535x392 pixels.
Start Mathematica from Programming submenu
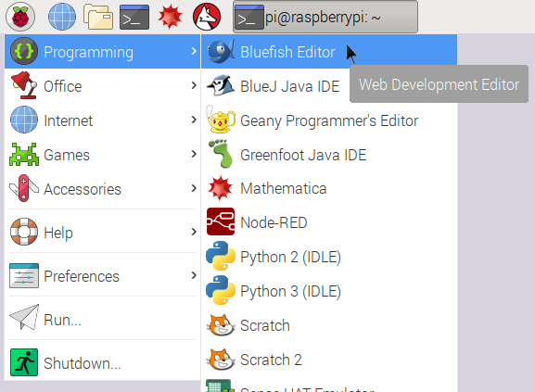[x=329, y=188]
